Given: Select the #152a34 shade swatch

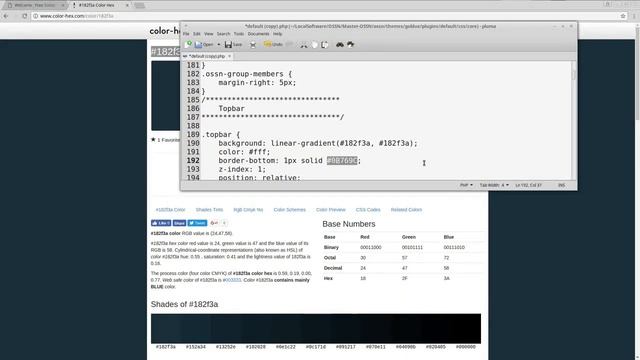Looking at the screenshot, I should [196, 329].
